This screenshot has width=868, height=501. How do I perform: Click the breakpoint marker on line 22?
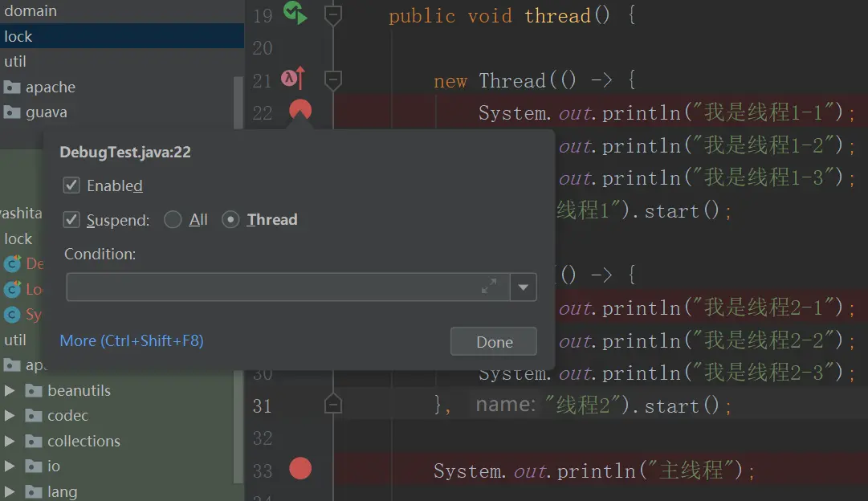(300, 110)
